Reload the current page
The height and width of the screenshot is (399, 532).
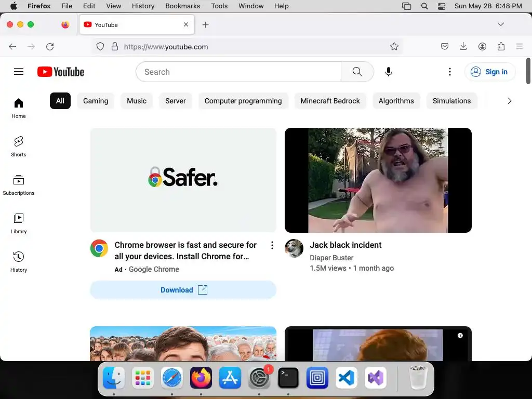(x=50, y=46)
